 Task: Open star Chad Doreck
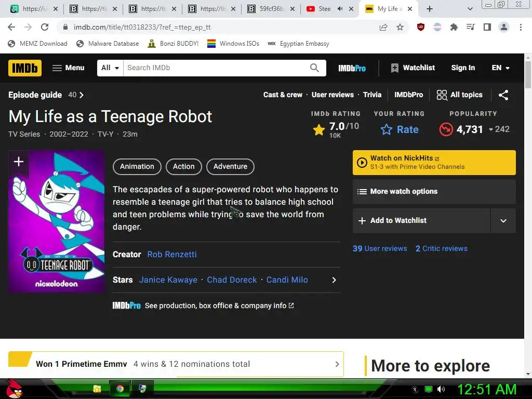(x=232, y=280)
